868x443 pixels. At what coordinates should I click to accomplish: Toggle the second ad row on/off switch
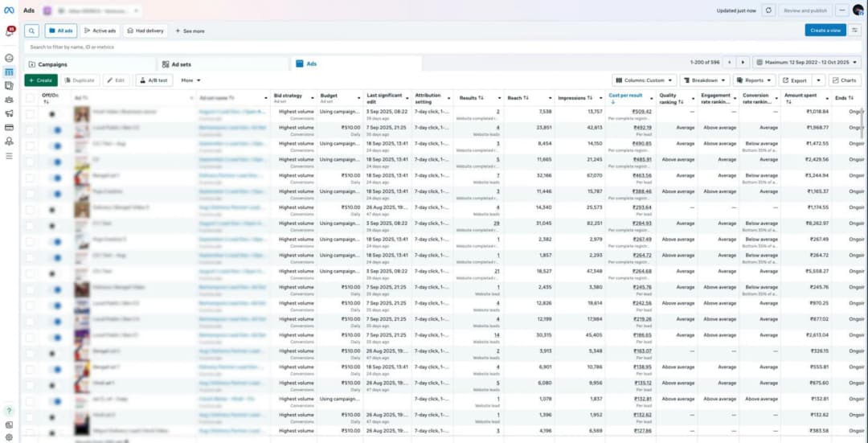(55, 129)
